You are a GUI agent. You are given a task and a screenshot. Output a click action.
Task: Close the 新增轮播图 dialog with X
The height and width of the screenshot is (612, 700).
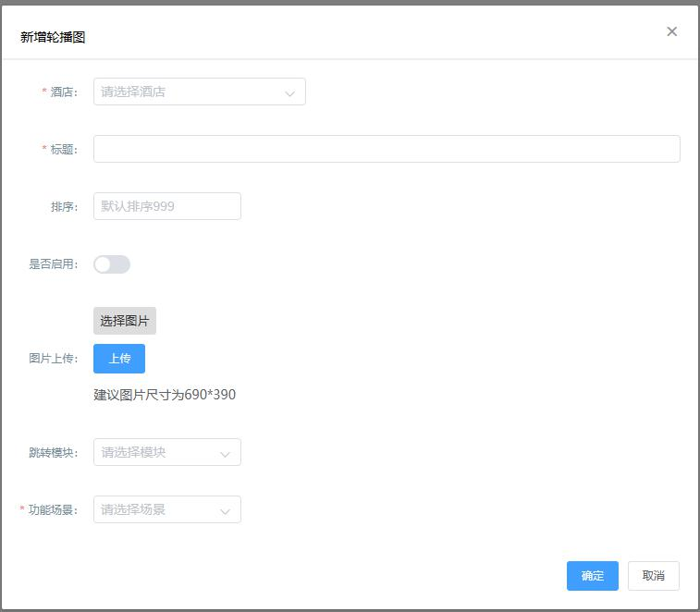[x=671, y=31]
